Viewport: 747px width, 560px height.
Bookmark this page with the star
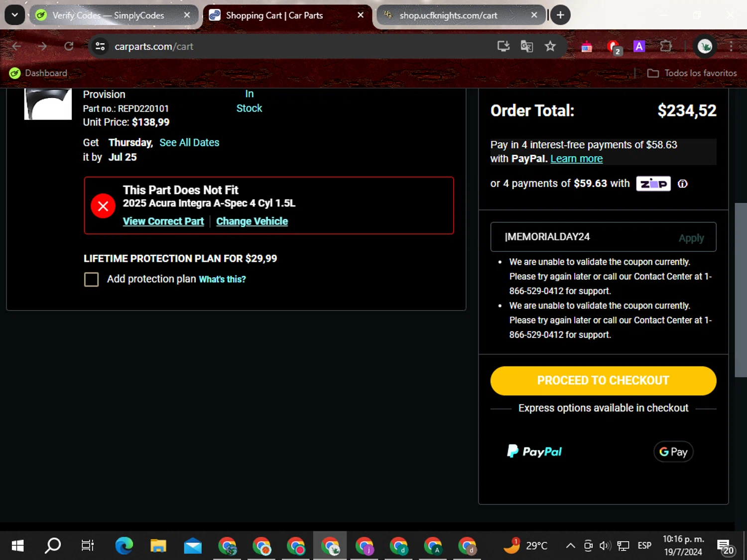point(550,46)
